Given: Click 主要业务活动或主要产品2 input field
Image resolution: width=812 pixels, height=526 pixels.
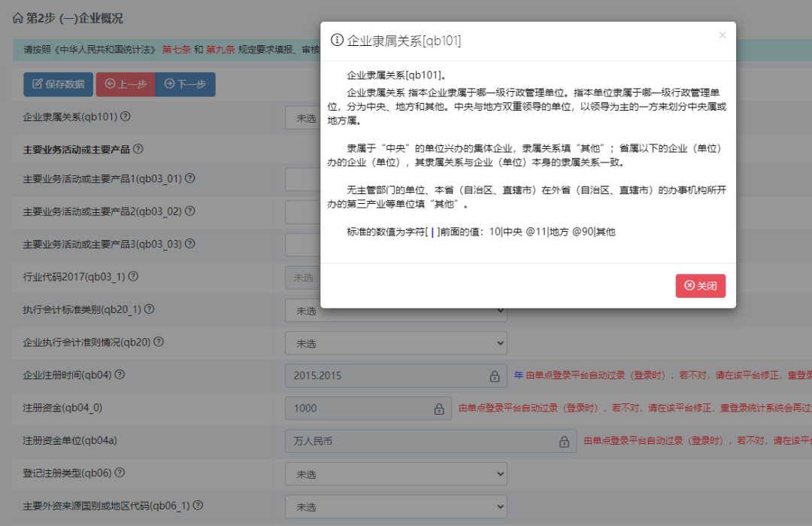Looking at the screenshot, I should [x=303, y=212].
